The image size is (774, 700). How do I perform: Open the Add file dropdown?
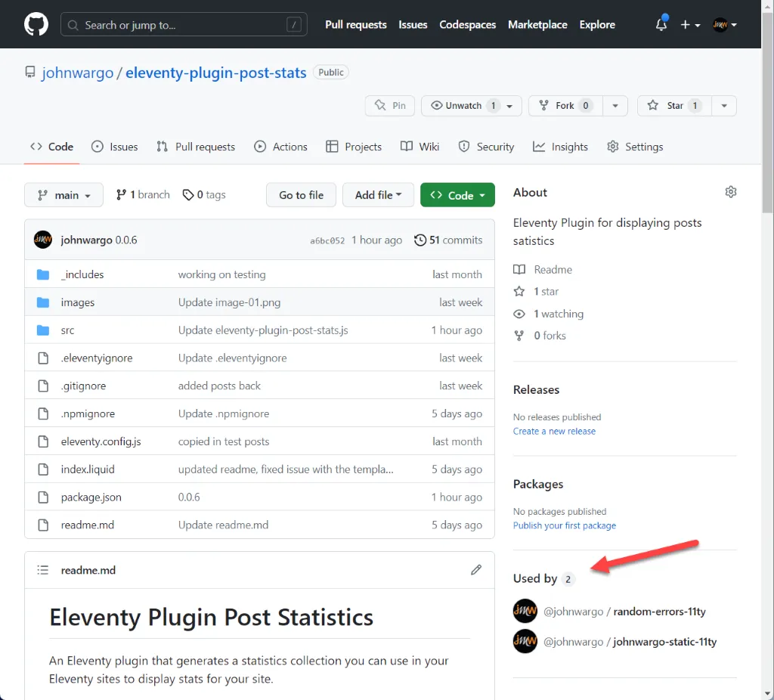pyautogui.click(x=378, y=195)
